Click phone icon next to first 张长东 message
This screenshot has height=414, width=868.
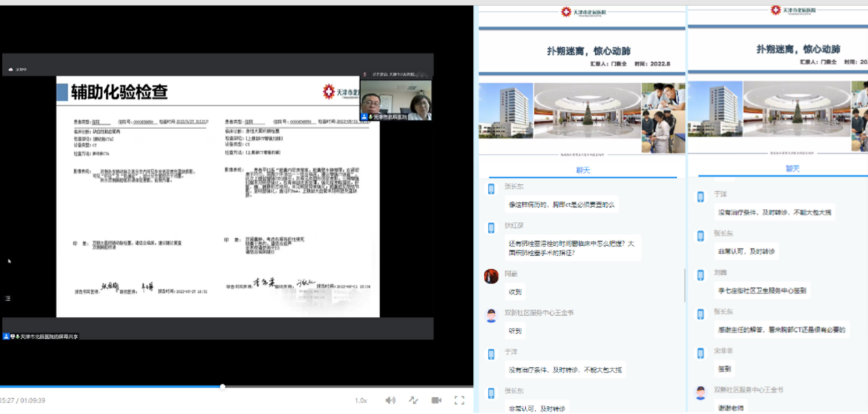[491, 189]
